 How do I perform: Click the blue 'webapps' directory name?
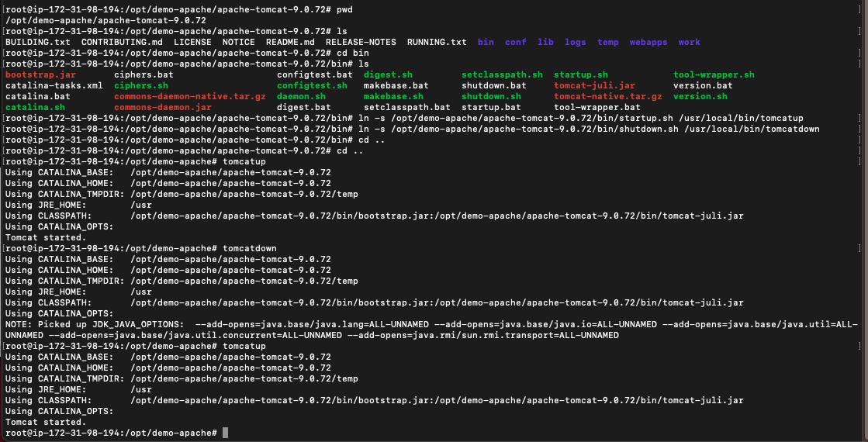pos(648,42)
